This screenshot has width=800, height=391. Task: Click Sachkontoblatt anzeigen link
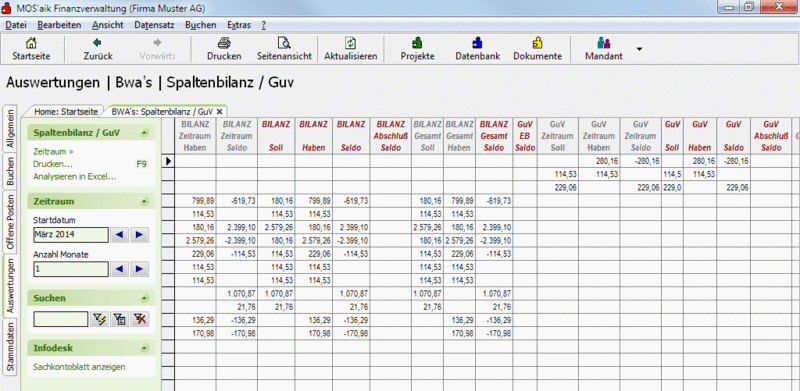(x=79, y=366)
